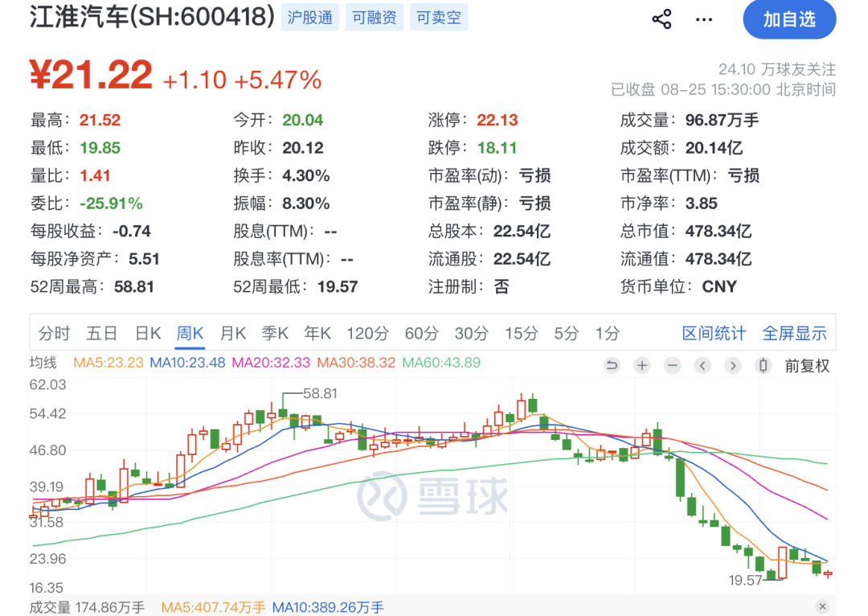Click the MA30:38.32 indicator
Viewport: 868px width, 616px height.
(356, 363)
